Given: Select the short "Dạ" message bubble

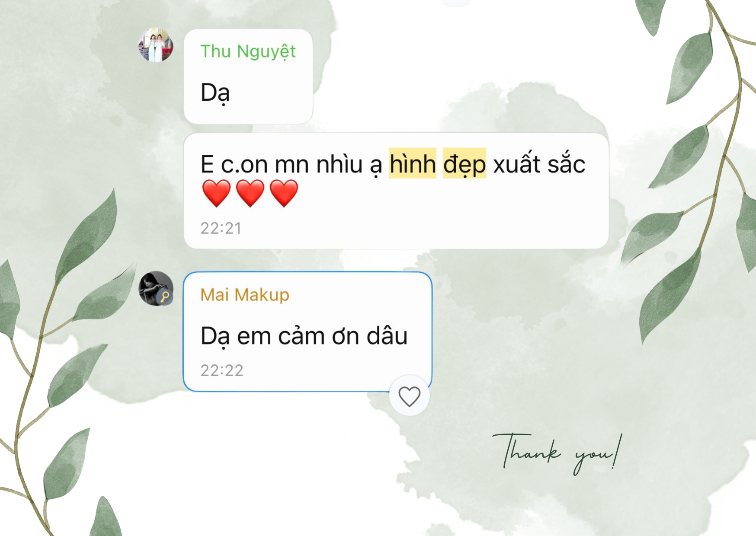Looking at the screenshot, I should 248,77.
